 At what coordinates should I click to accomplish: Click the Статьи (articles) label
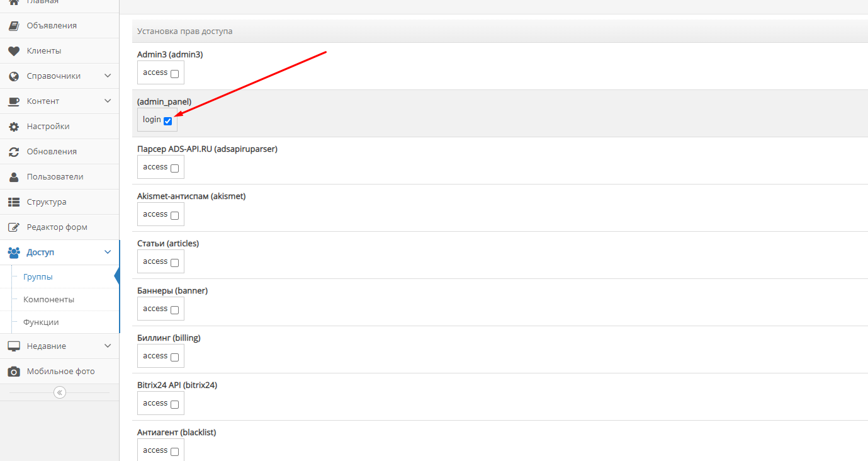pyautogui.click(x=168, y=244)
